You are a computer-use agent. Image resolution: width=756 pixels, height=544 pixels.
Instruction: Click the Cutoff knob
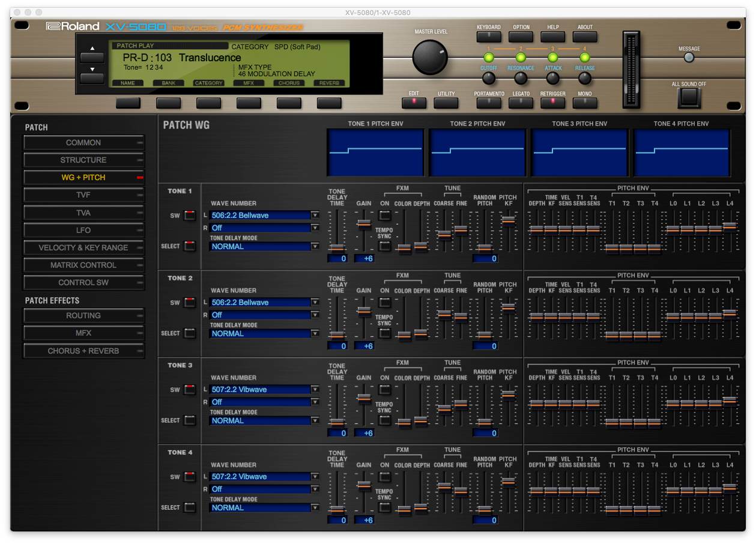[489, 78]
